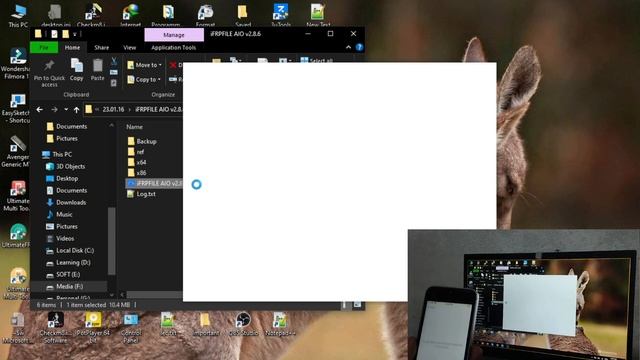Select the Log.txt file
Image resolution: width=640 pixels, height=360 pixels.
coord(141,194)
